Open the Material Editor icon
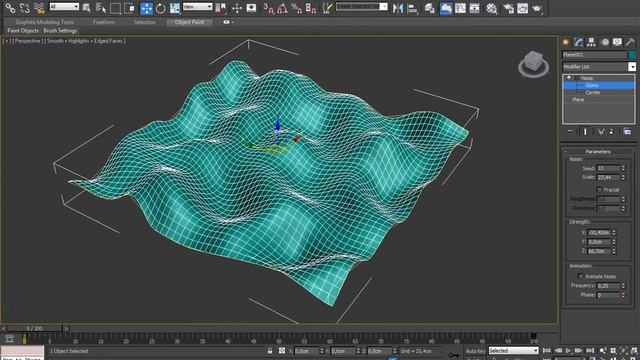Image resolution: width=640 pixels, height=360 pixels. tap(492, 8)
